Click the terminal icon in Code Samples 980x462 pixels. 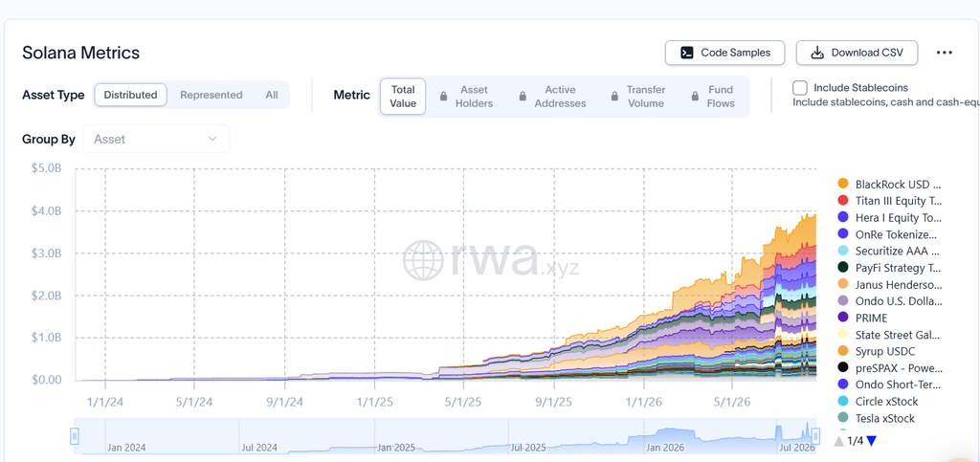pos(686,53)
